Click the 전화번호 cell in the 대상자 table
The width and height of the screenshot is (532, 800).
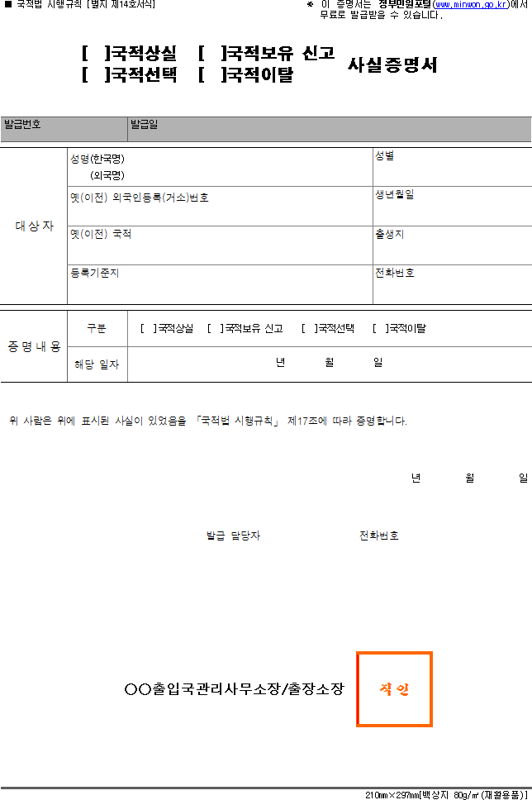(453, 284)
